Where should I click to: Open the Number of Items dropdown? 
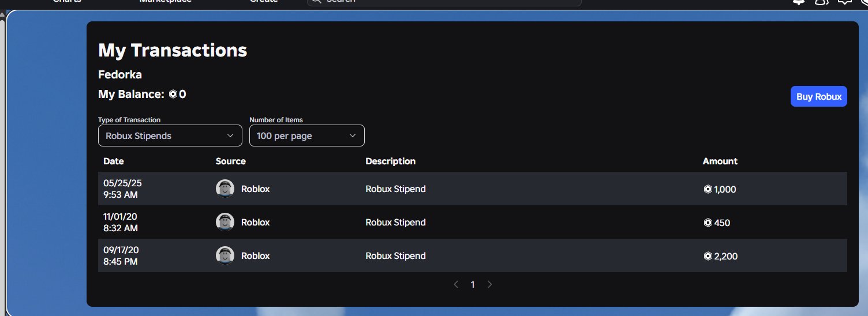click(307, 136)
